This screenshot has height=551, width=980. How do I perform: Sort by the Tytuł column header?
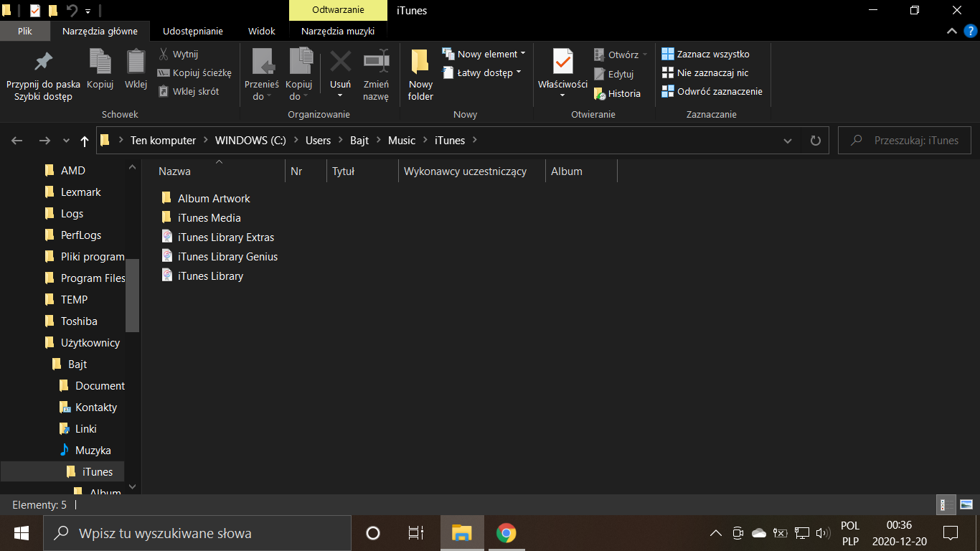362,171
